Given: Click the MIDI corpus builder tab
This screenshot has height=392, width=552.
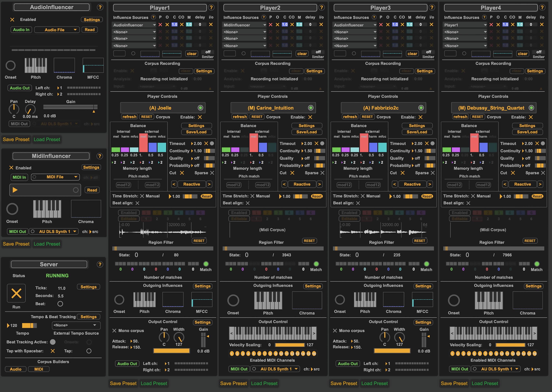Looking at the screenshot, I should [x=39, y=369].
